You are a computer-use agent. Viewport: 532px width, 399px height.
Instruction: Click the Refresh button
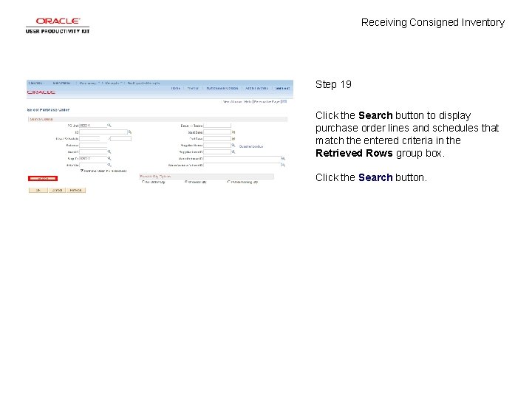75,191
